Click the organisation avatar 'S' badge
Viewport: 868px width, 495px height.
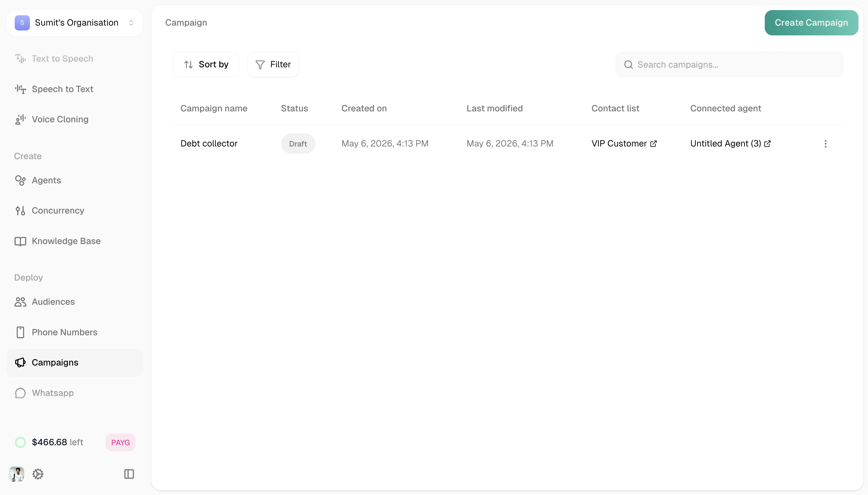coord(22,23)
